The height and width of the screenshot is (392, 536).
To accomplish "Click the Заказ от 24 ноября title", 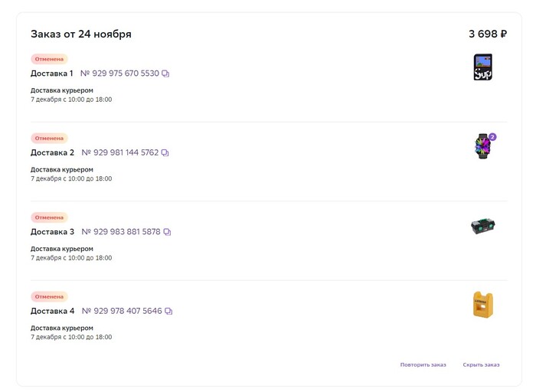I will [x=81, y=34].
